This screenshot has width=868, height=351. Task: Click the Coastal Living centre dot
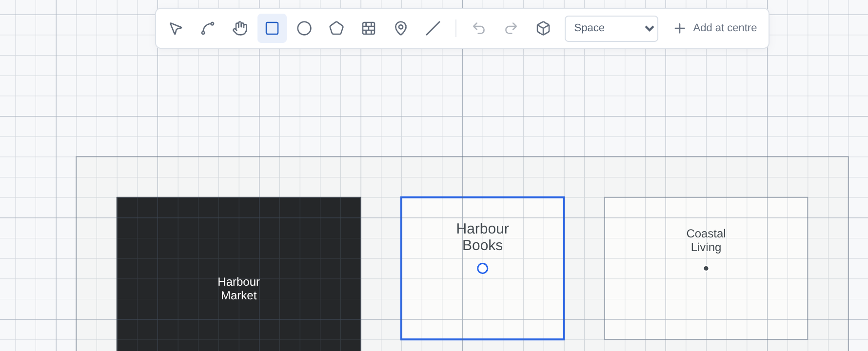pos(706,269)
